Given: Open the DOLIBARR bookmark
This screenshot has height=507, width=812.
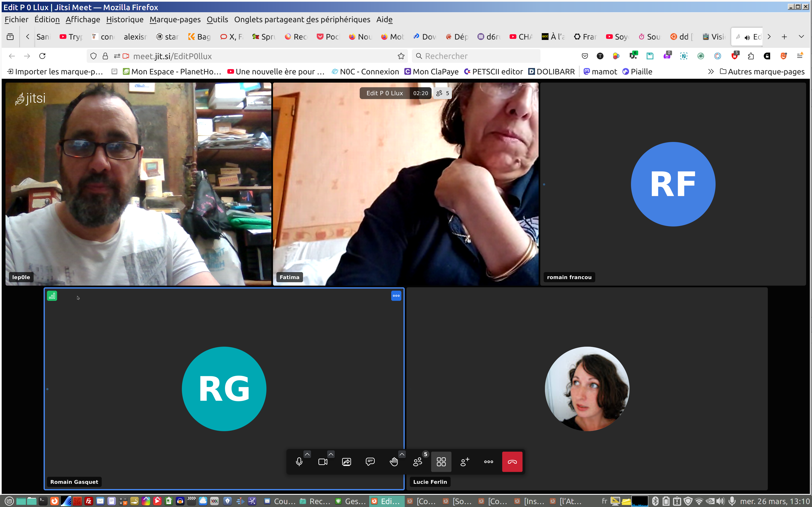Looking at the screenshot, I should coord(552,71).
